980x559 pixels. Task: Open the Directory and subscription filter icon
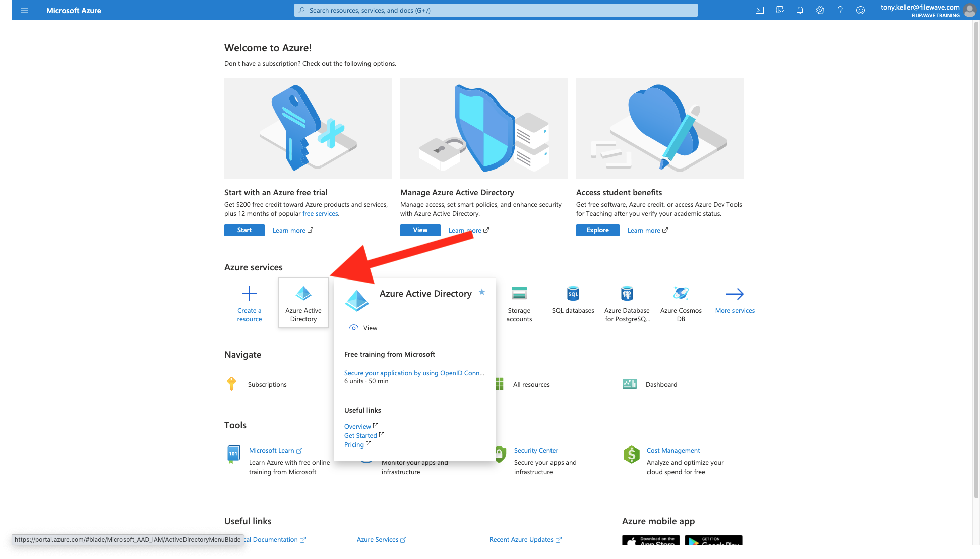[780, 10]
